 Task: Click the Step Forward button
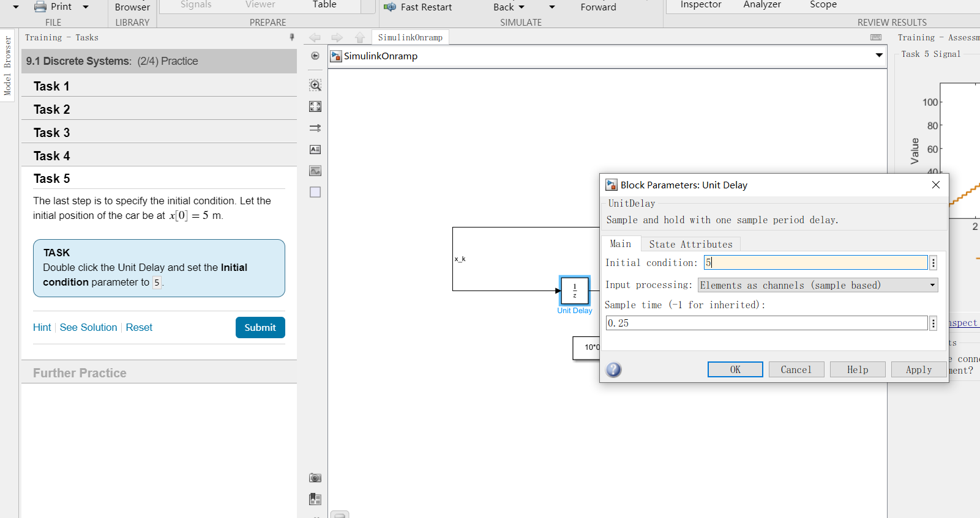pos(598,7)
